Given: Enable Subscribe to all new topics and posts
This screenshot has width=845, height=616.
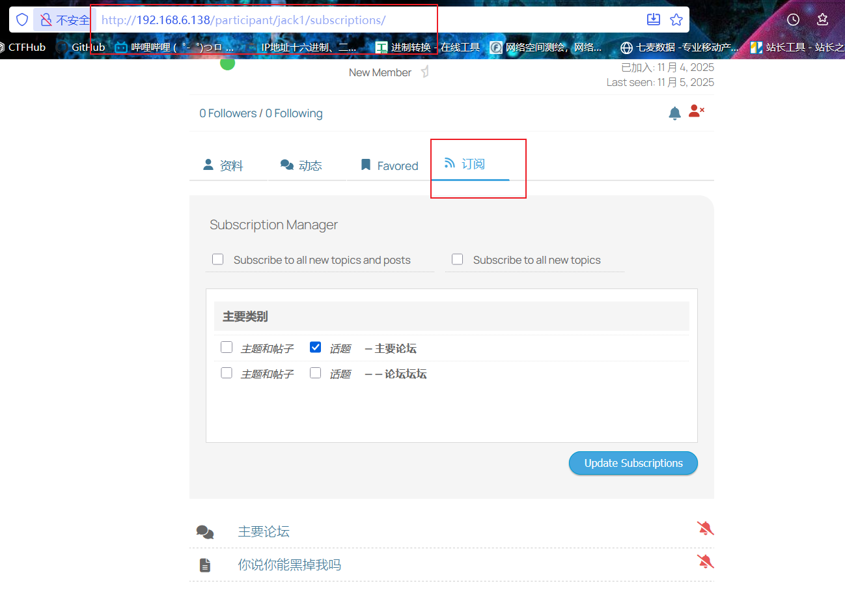Looking at the screenshot, I should tap(217, 259).
